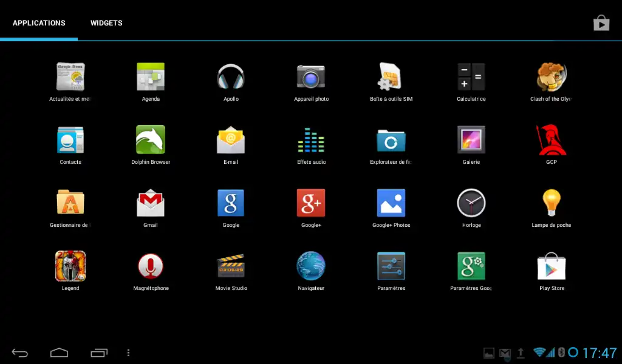622x364 pixels.
Task: Open the Horloge clock app
Action: 471,203
